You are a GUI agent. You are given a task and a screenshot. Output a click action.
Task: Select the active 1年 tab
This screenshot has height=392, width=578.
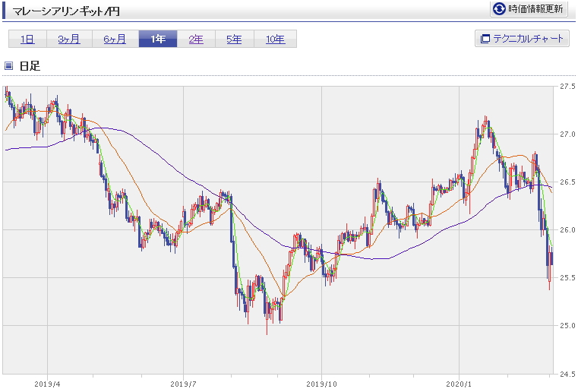158,39
